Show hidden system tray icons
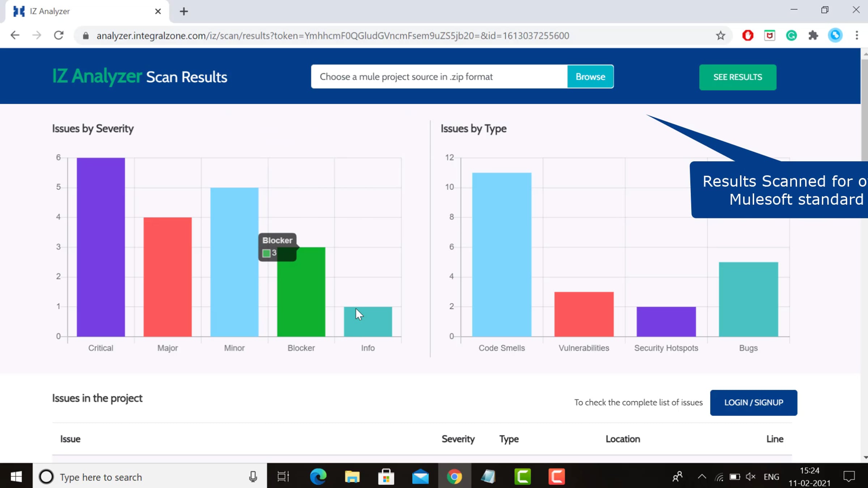 [702, 476]
